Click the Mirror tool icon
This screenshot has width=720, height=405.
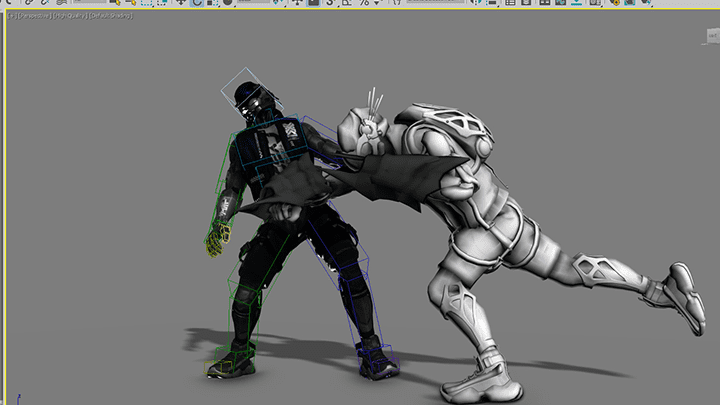pos(476,3)
